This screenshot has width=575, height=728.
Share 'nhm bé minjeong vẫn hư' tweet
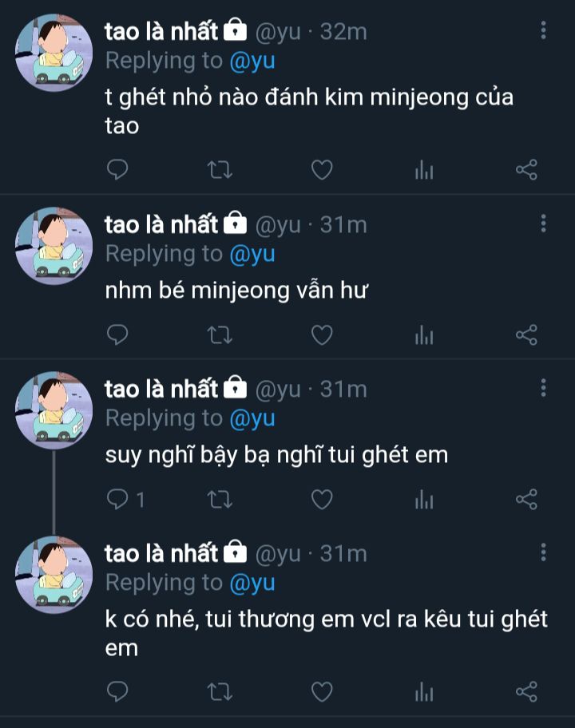pos(526,334)
